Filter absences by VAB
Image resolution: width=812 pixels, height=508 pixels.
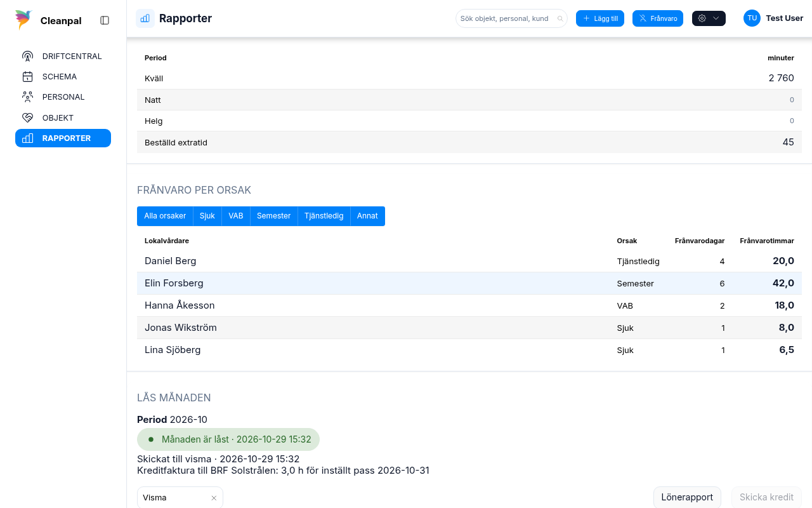tap(236, 216)
